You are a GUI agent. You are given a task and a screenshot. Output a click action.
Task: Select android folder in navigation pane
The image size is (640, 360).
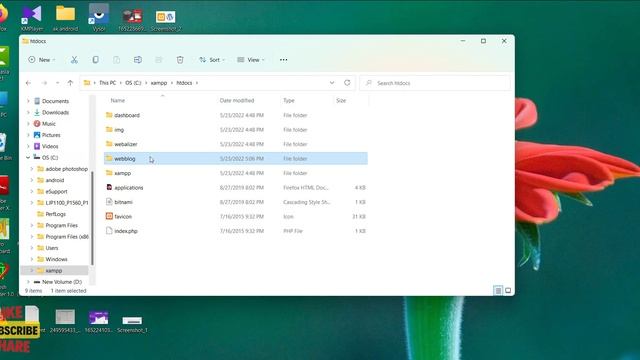coord(55,180)
